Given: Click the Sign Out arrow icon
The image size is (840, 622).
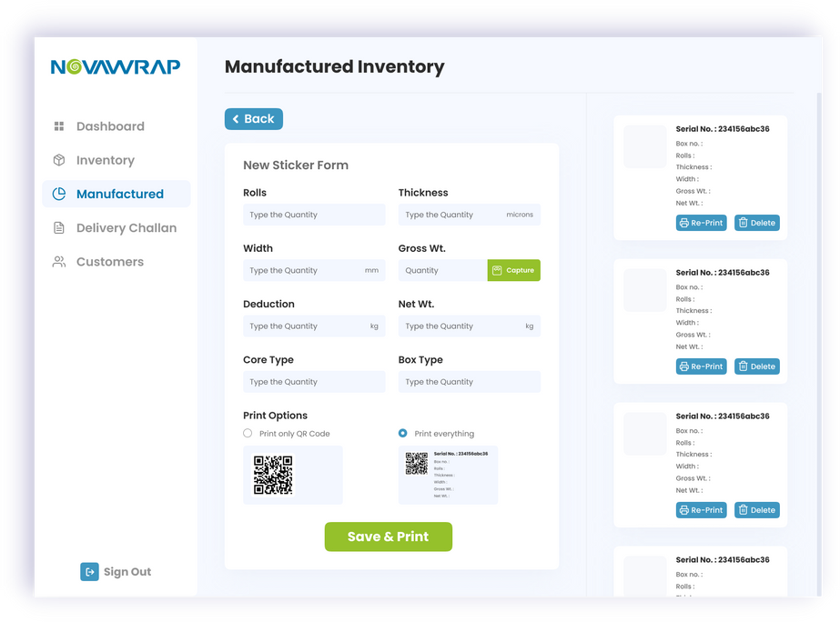Looking at the screenshot, I should point(89,572).
